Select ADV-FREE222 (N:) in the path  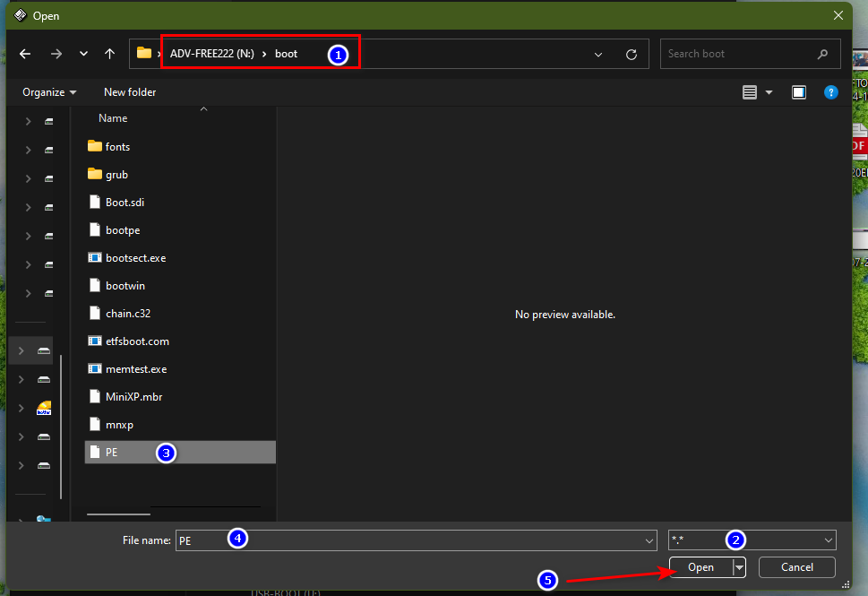[212, 54]
